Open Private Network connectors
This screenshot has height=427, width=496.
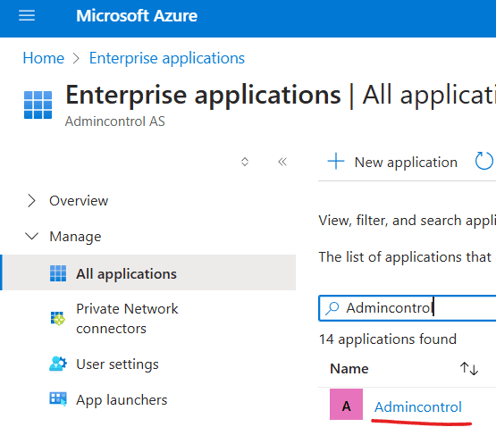[x=127, y=319]
